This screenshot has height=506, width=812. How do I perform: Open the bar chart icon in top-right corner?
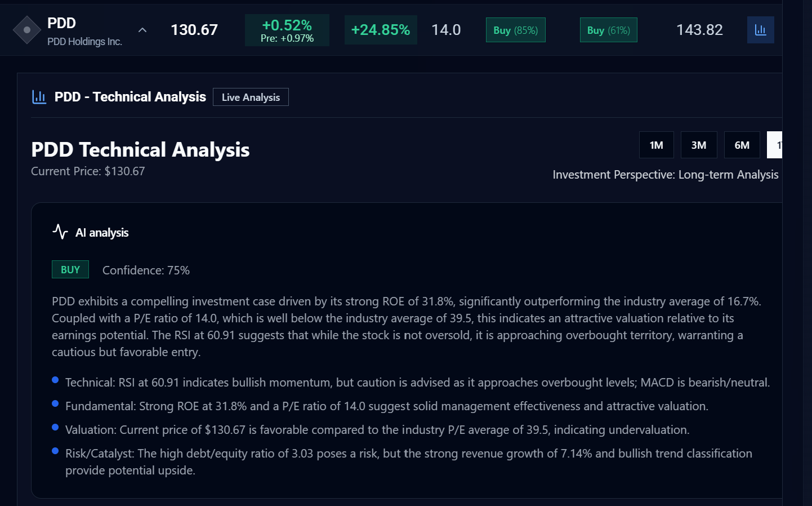click(761, 30)
